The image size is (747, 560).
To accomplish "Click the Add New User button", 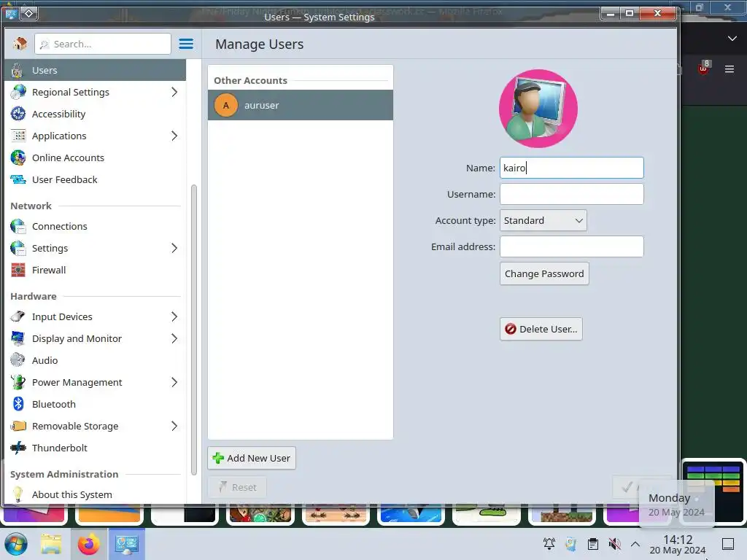I will click(252, 458).
